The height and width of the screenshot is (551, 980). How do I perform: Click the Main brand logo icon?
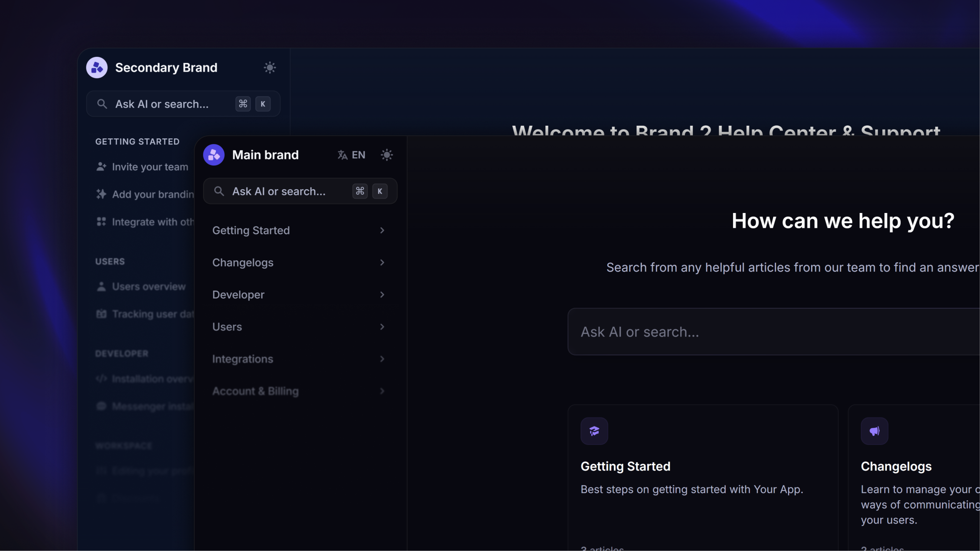(214, 155)
